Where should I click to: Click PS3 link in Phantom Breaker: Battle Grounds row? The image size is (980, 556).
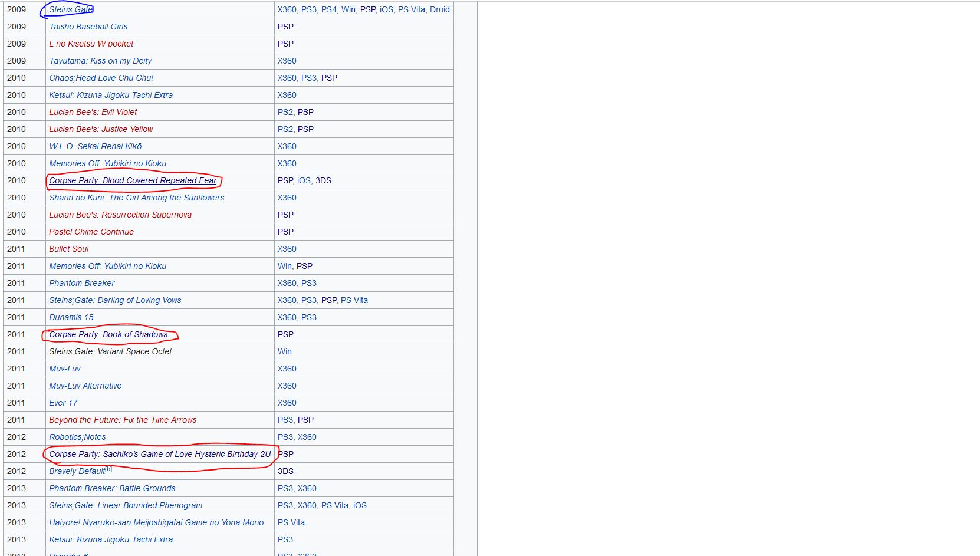(285, 488)
